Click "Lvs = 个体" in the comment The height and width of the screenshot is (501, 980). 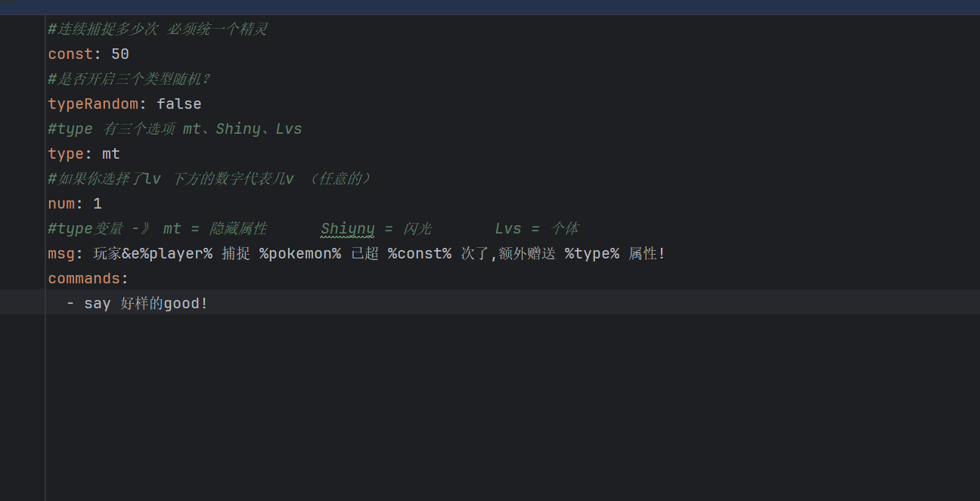[537, 229]
